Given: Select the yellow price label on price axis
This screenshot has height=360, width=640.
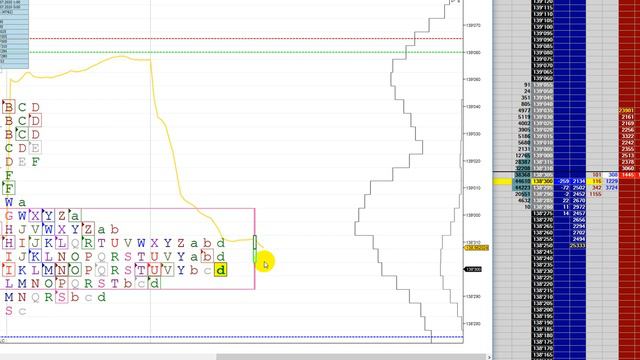Looking at the screenshot, I should pyautogui.click(x=476, y=248).
